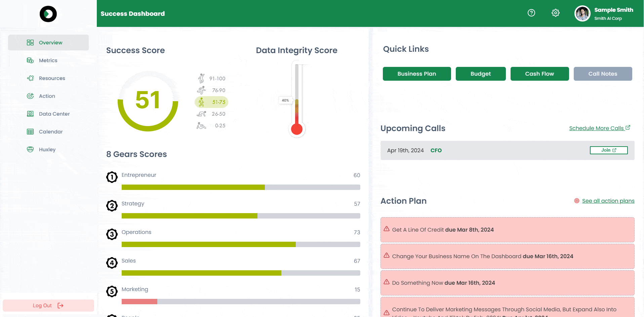Go to the Metrics page in the sidebar
The width and height of the screenshot is (644, 317).
tap(48, 61)
